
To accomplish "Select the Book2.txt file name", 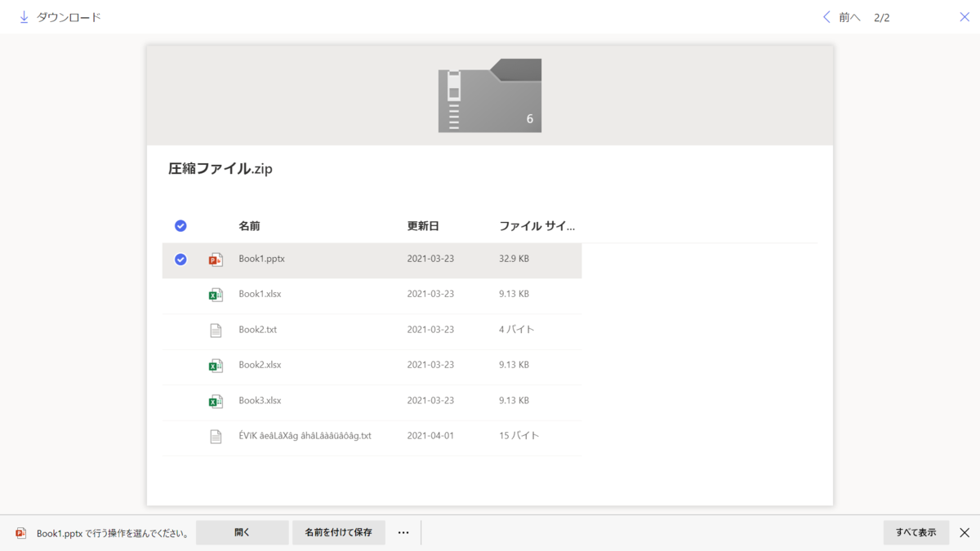I will pos(257,330).
